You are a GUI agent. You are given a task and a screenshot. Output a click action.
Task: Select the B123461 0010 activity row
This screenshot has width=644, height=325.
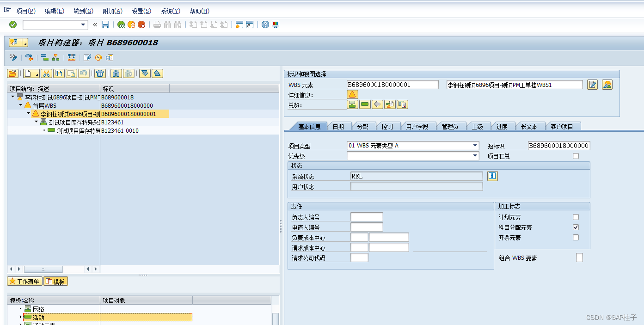click(88, 130)
